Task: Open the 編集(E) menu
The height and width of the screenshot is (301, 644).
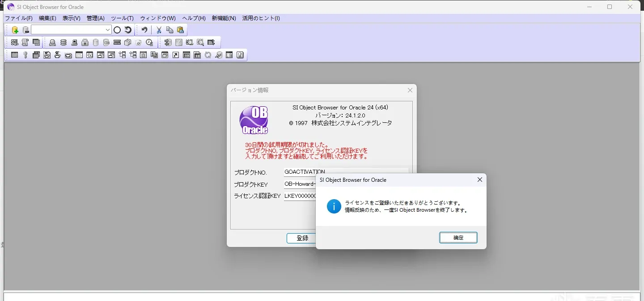Action: [47, 18]
